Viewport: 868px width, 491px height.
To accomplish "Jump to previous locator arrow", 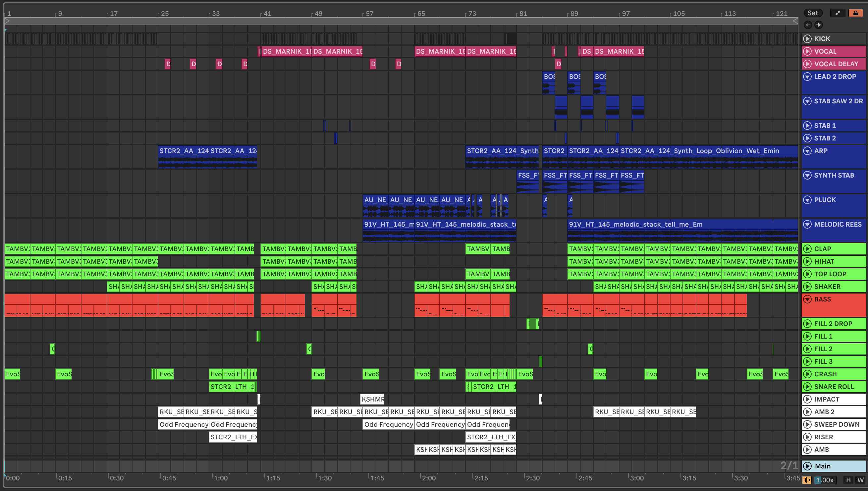I will pos(808,25).
